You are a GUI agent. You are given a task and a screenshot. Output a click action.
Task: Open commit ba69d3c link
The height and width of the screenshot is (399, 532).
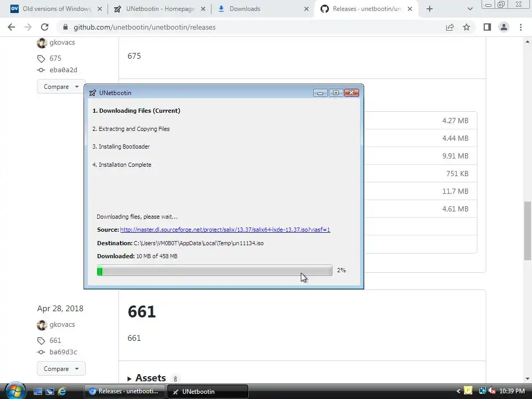tap(63, 352)
